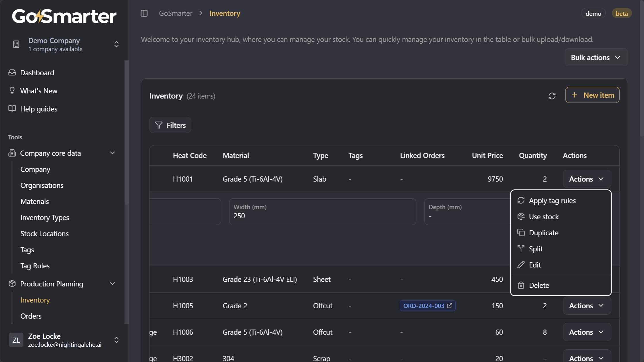Open Orders under Production Planning
Screen dimensions: 644x362
pyautogui.click(x=31, y=316)
